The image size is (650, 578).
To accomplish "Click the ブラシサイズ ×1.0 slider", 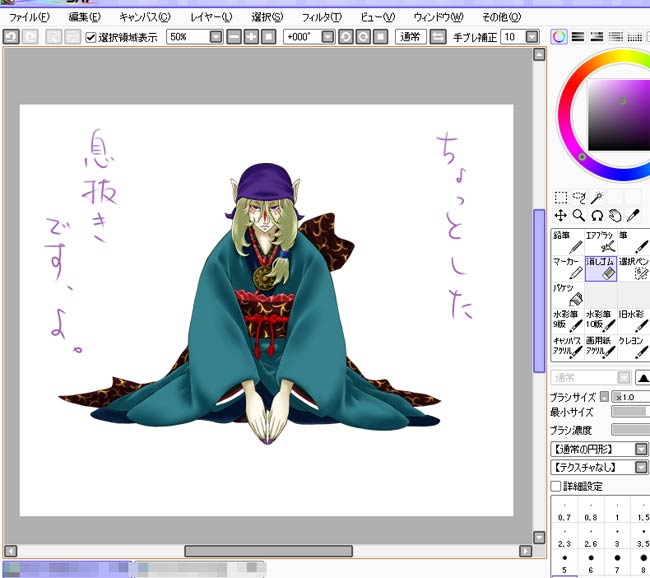I will point(631,397).
